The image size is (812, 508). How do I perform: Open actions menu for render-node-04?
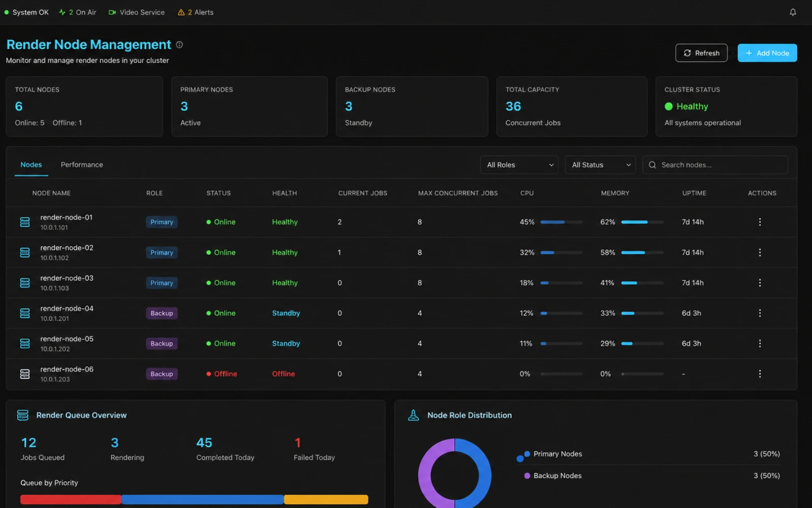point(760,313)
